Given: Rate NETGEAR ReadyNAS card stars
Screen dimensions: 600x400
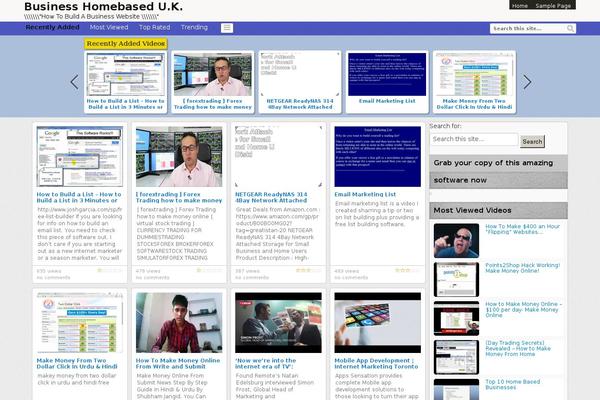Looking at the screenshot, I should pos(308,271).
